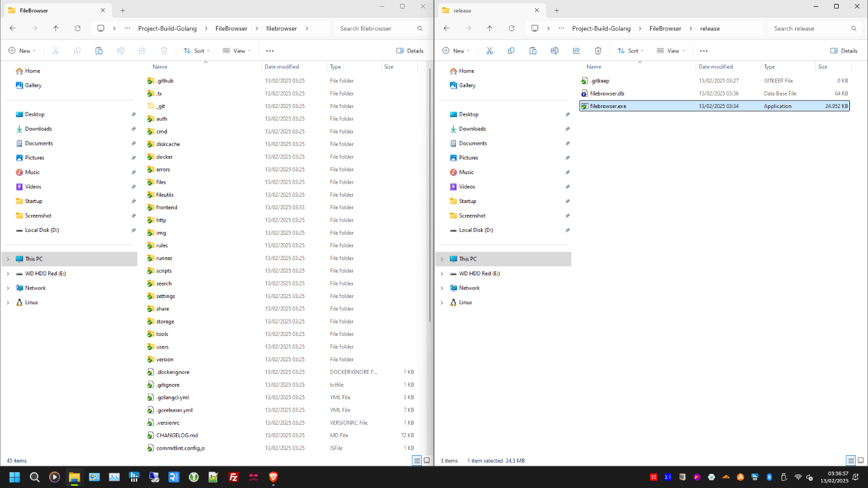Switch FileBrowser window to large thumbnails view
The height and width of the screenshot is (488, 868).
(x=427, y=460)
